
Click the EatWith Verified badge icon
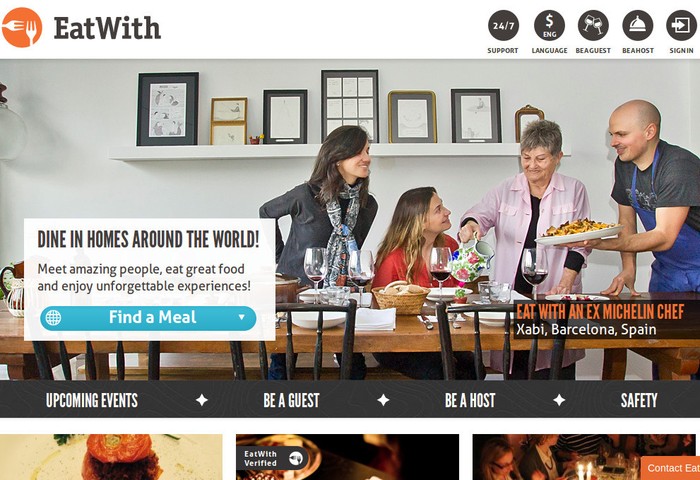(296, 458)
